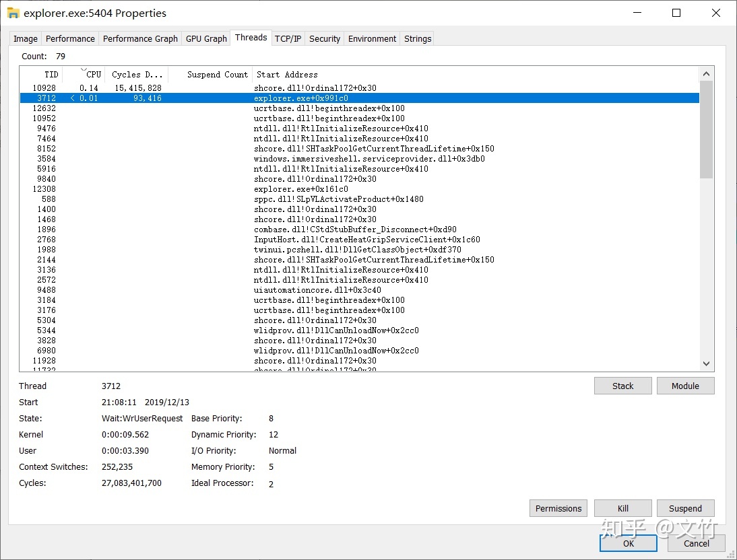Select thread 3712 explorer.exe+0x991c0
737x560 pixels.
click(360, 98)
